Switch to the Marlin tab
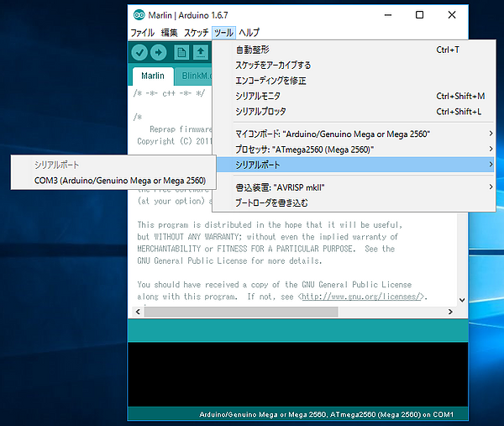 (x=153, y=76)
